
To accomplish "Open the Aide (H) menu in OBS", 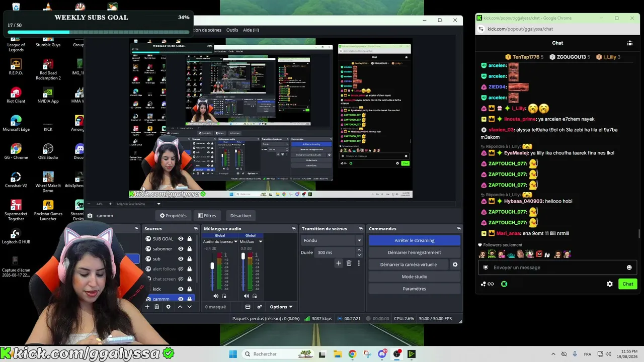I will pyautogui.click(x=251, y=30).
